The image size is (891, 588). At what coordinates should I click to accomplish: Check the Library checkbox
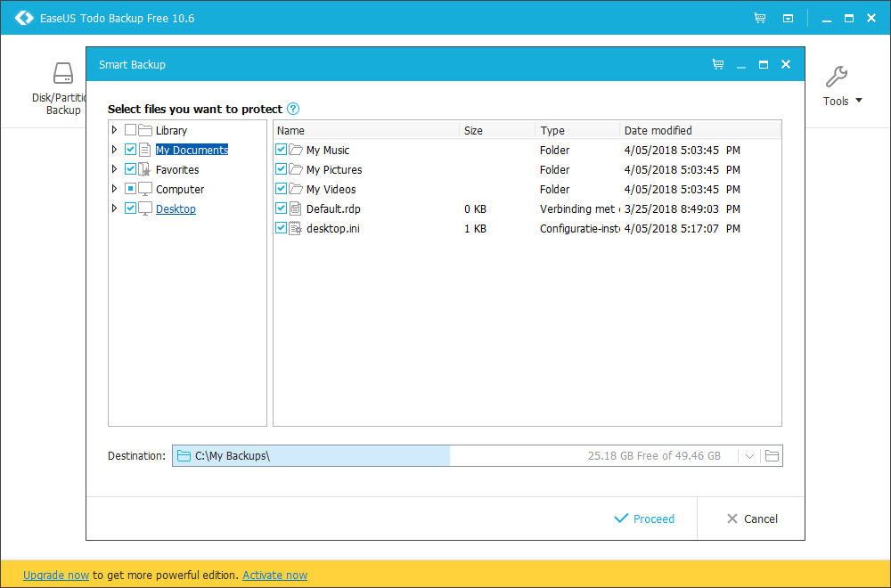pyautogui.click(x=130, y=130)
